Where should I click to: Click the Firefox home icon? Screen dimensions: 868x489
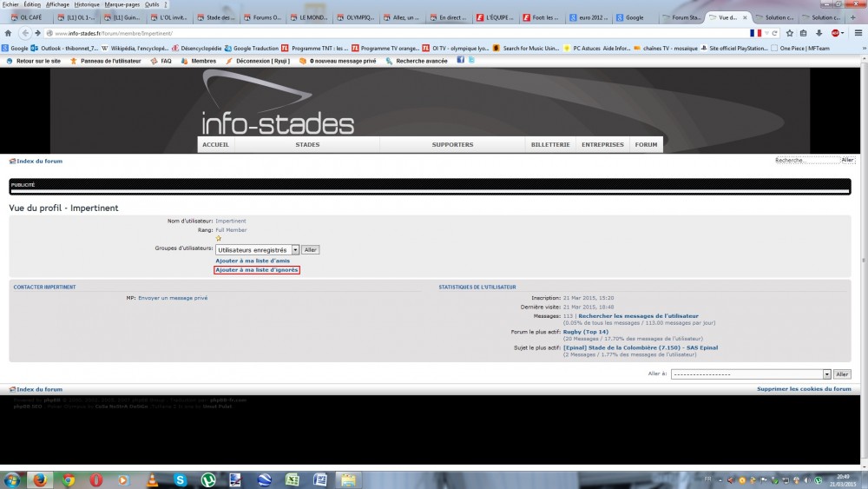[8, 33]
